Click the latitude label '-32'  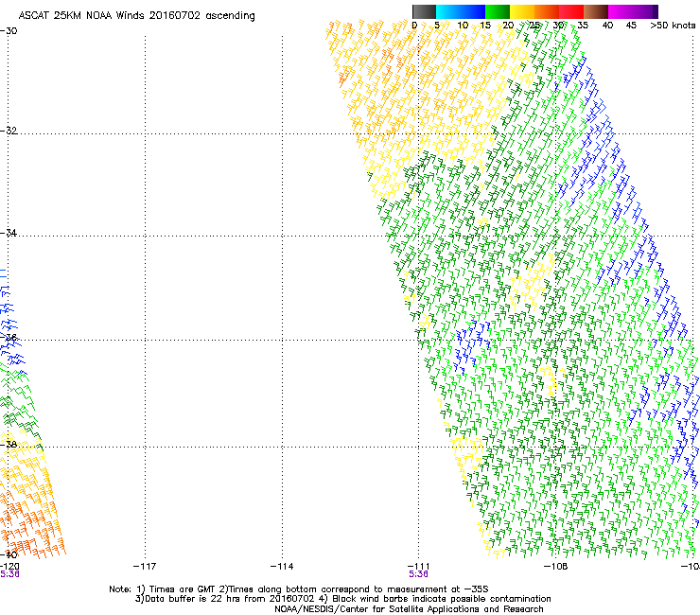point(9,131)
